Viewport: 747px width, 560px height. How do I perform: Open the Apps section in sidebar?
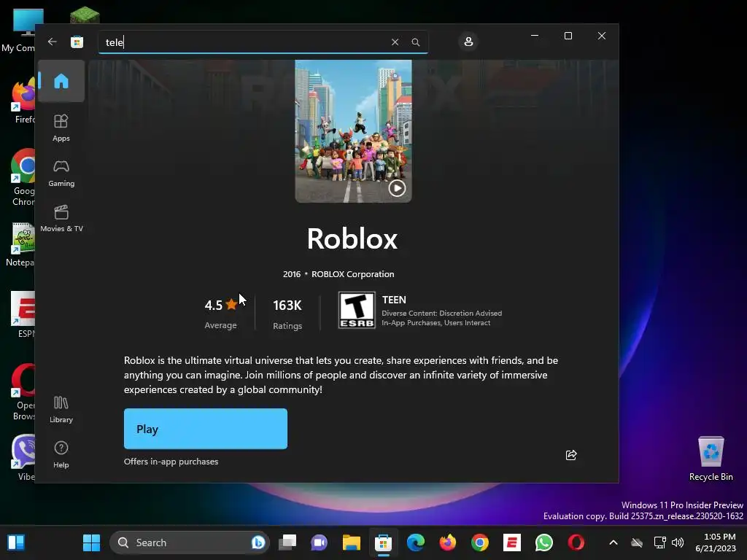coord(61,128)
